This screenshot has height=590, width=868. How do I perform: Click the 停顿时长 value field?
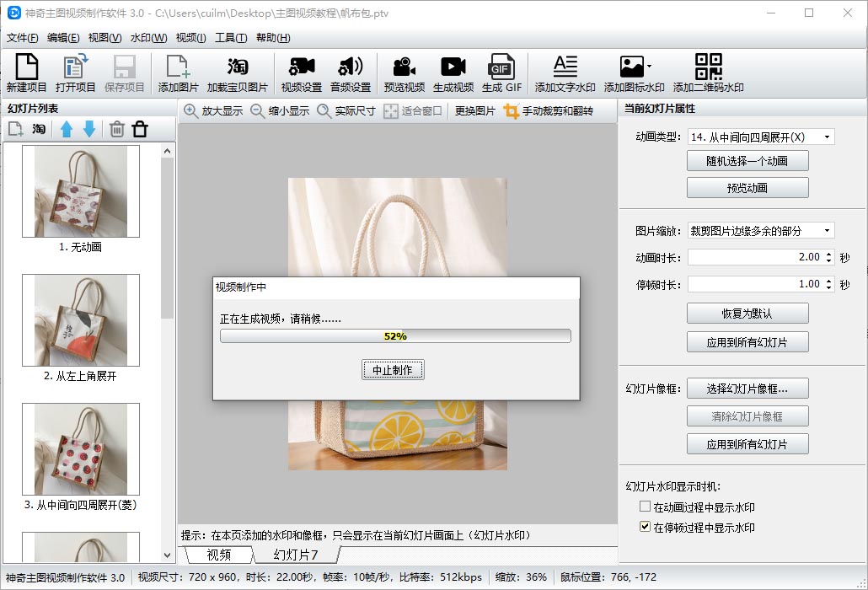756,285
